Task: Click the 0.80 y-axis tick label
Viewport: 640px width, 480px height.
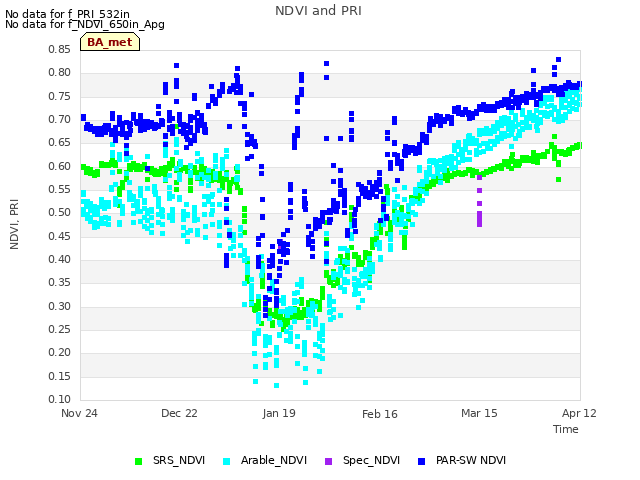Action: click(60, 73)
